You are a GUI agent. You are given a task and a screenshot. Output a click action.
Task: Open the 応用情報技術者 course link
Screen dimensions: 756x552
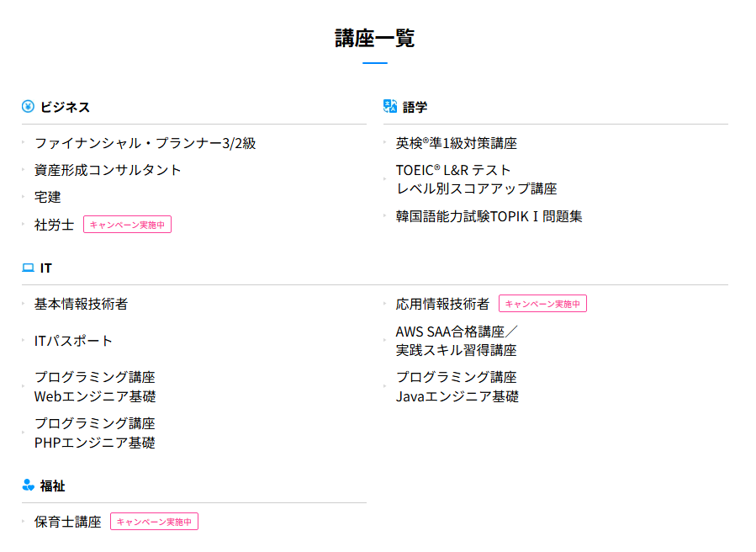pos(442,304)
